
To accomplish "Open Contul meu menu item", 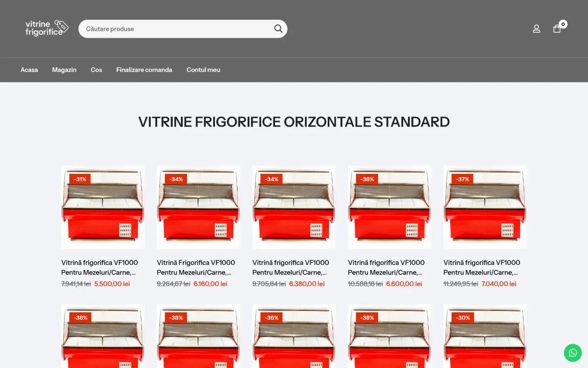I will tap(204, 70).
